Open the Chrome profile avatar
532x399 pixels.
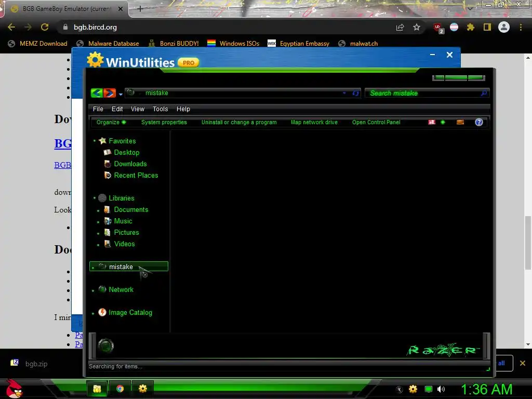click(504, 27)
